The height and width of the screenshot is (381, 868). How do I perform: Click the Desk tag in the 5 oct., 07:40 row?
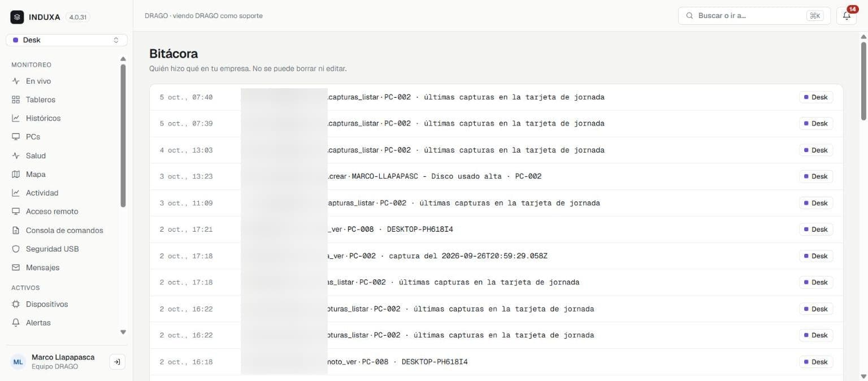coord(816,97)
